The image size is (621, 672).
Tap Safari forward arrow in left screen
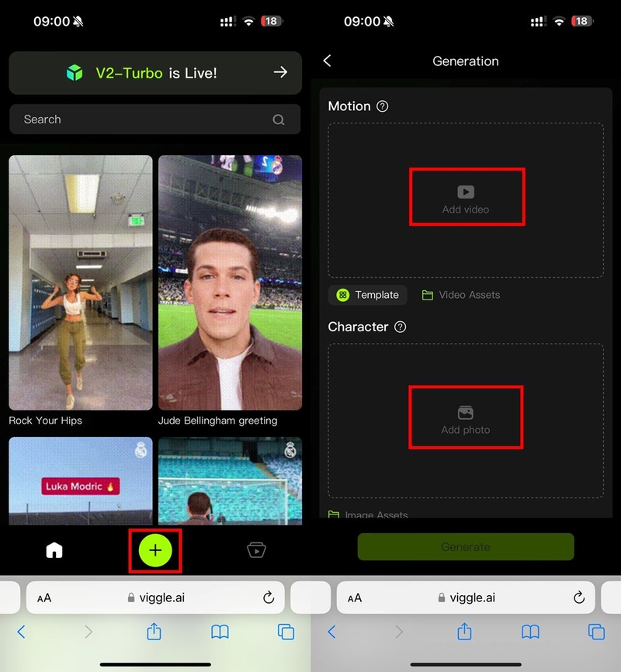click(88, 632)
